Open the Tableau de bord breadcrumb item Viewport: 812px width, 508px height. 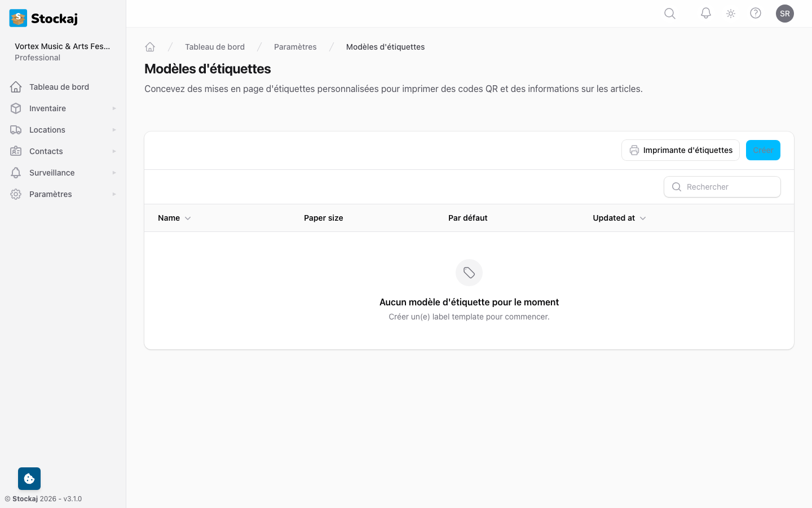215,46
